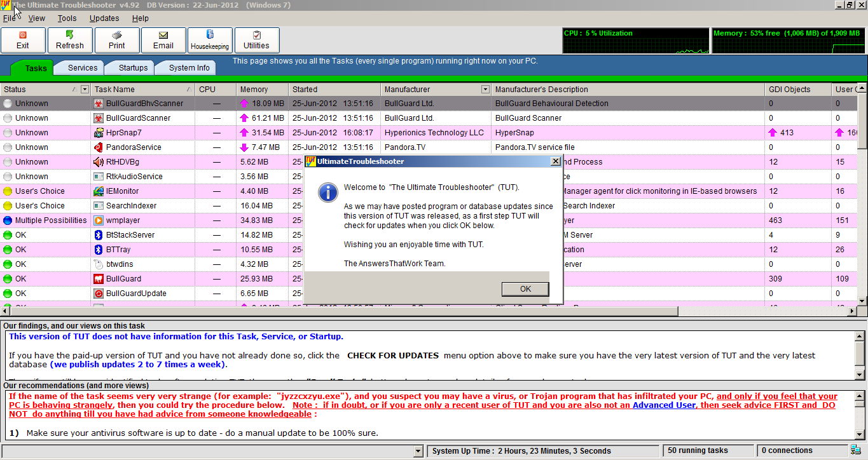Click the wmplayer media icon

(99, 220)
